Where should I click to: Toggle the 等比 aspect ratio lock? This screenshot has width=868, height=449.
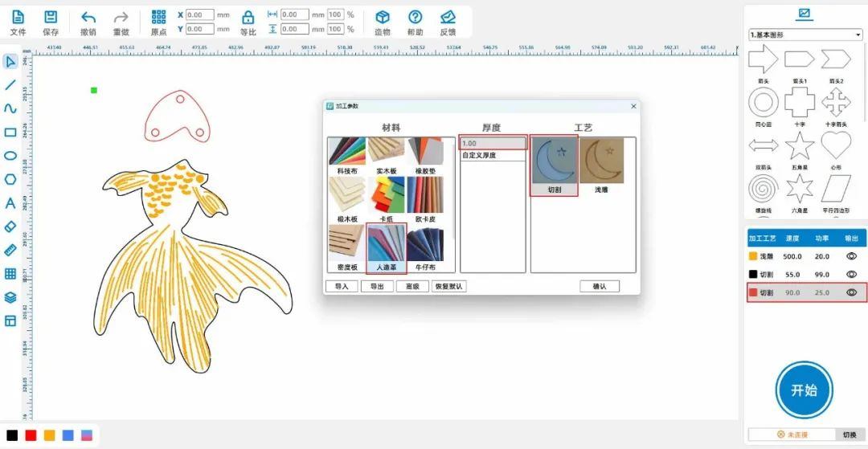(x=248, y=18)
